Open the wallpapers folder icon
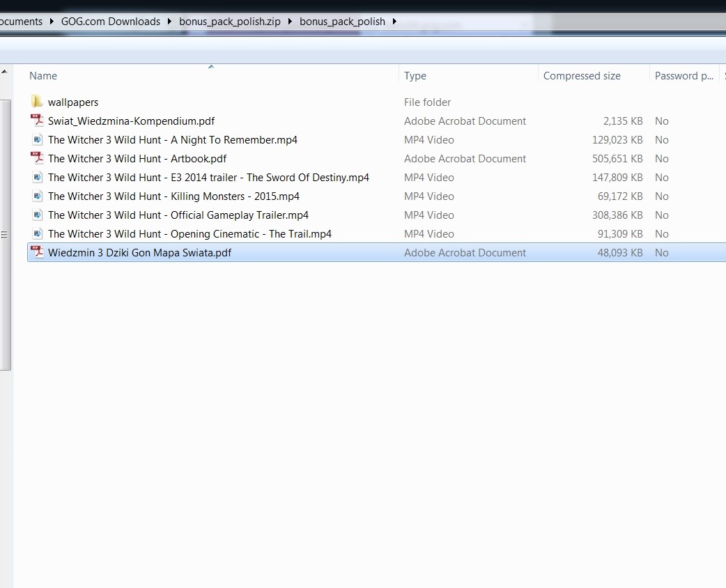Screen dimensions: 726x588 coord(37,102)
